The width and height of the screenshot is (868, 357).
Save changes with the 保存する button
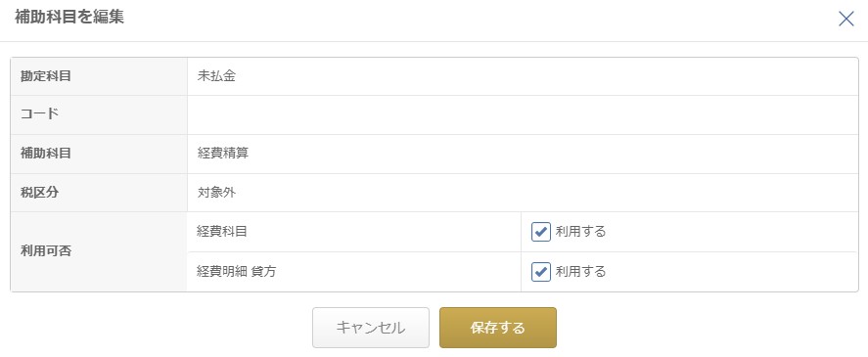(498, 328)
